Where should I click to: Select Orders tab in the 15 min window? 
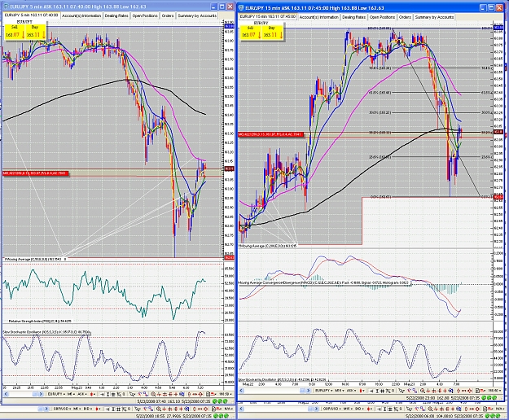coord(405,17)
